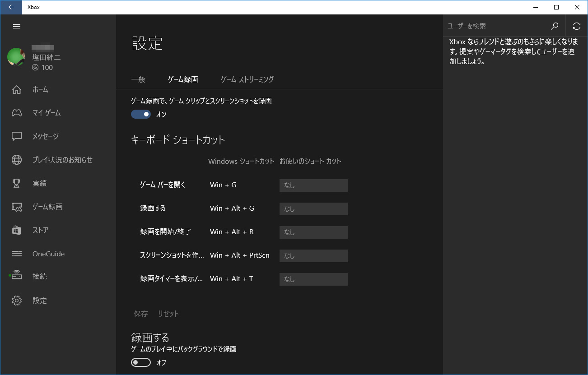Click the ストア shopping bag icon

[17, 230]
